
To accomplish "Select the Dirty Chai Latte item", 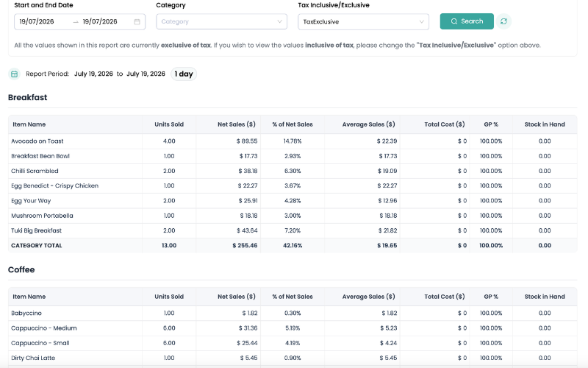I will tap(33, 358).
